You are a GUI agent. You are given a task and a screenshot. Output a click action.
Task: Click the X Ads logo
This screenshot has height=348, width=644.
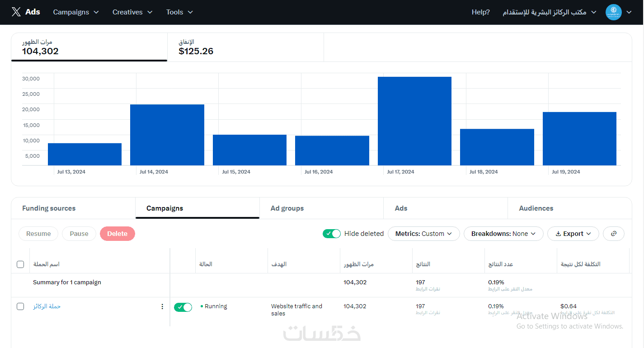[x=26, y=12]
